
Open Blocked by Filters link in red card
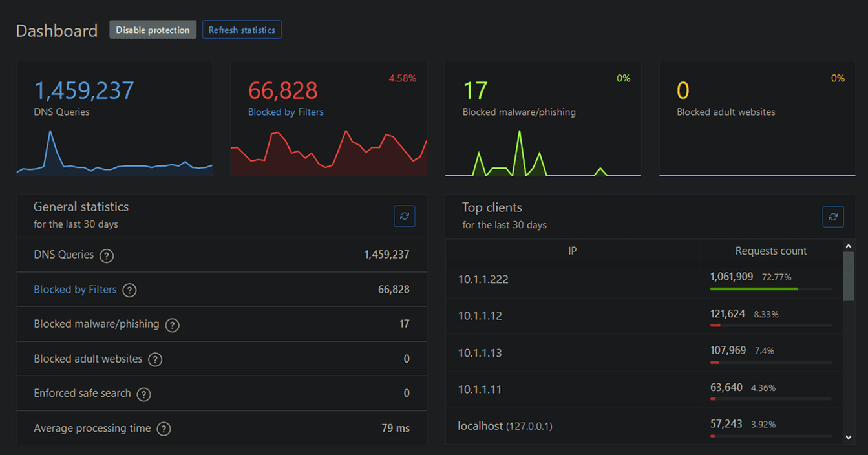click(x=286, y=112)
